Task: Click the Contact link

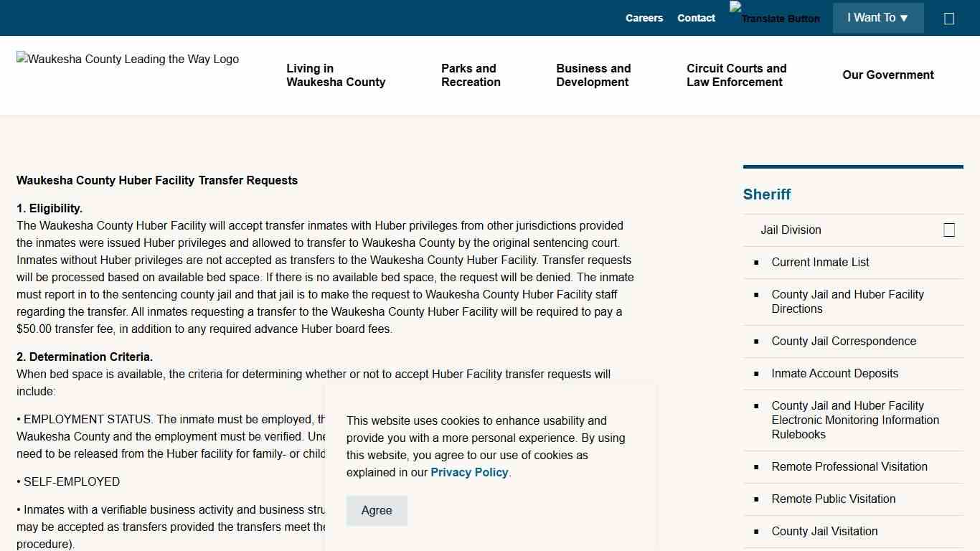Action: (695, 18)
